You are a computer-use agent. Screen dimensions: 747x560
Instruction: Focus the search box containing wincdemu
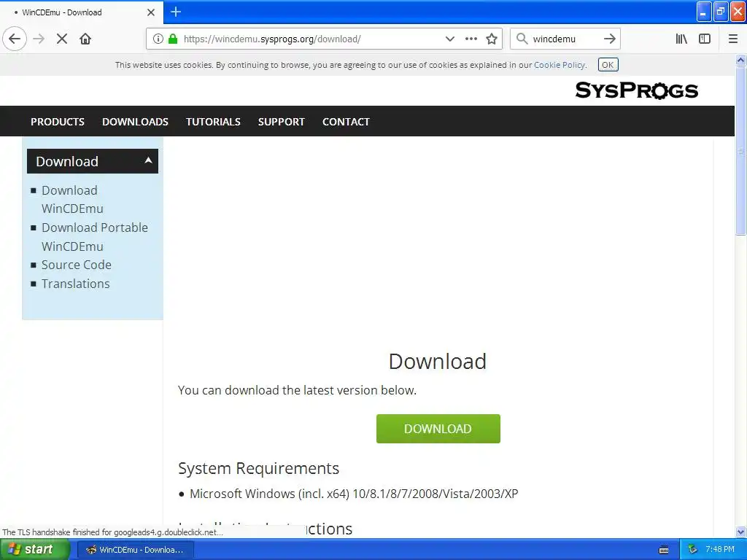(x=565, y=39)
